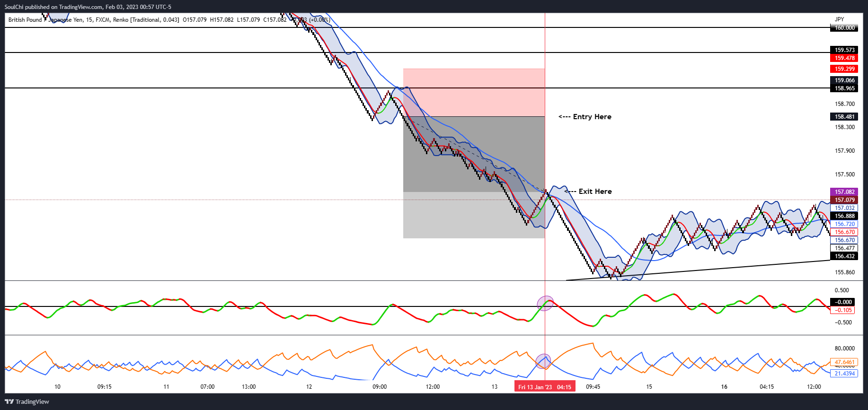This screenshot has height=410, width=868.
Task: Click the 09:15 time axis label
Action: 105,387
